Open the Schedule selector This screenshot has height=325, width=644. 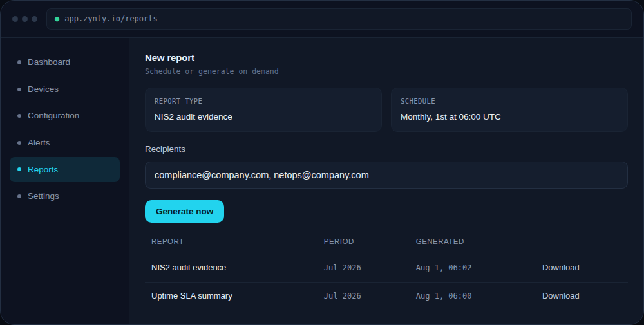(x=509, y=109)
